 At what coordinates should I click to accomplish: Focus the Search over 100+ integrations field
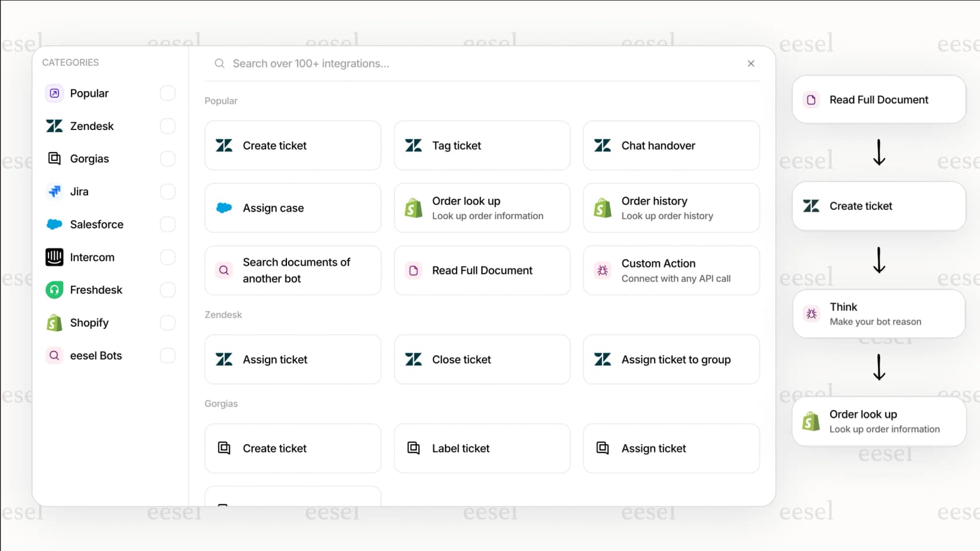tap(482, 64)
